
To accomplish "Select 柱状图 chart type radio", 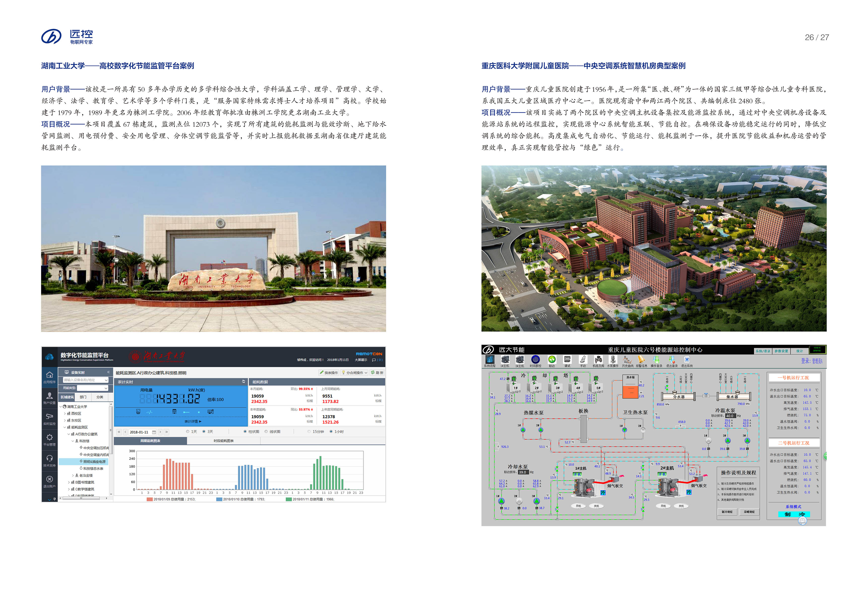I will [x=245, y=432].
